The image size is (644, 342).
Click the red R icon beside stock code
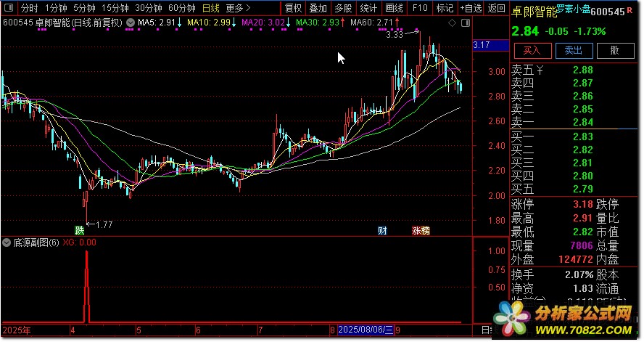(x=629, y=11)
